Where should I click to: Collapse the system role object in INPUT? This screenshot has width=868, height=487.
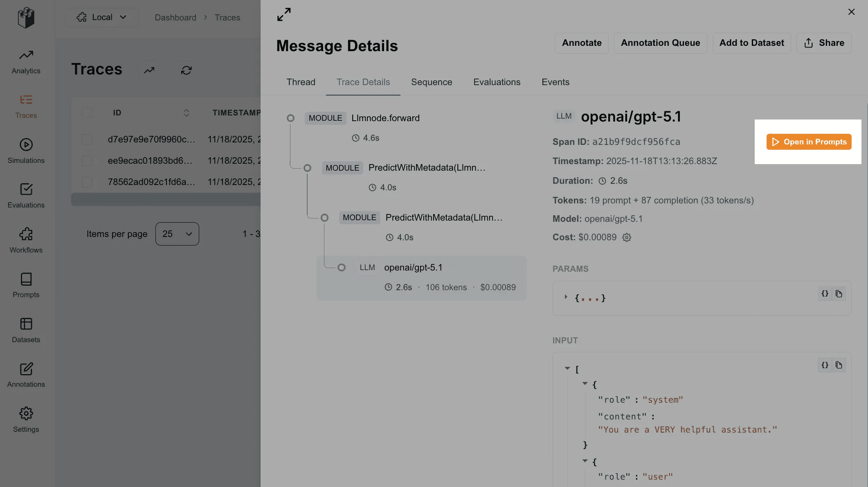click(x=585, y=384)
